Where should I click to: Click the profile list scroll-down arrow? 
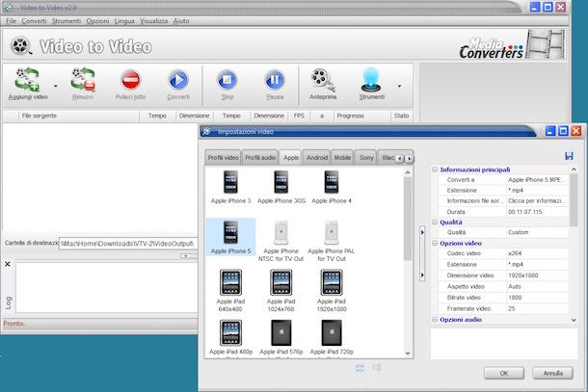point(408,353)
